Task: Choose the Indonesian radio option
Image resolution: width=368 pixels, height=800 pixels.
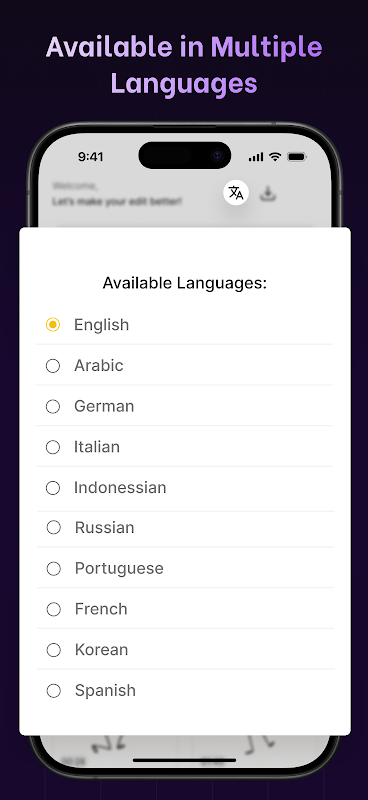Action: coord(53,488)
